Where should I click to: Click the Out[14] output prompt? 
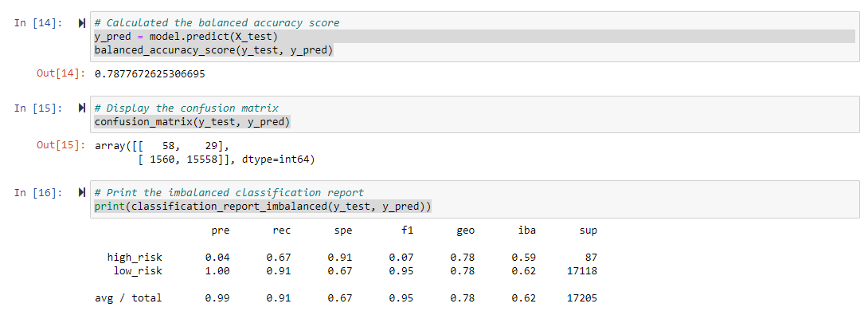pyautogui.click(x=61, y=73)
